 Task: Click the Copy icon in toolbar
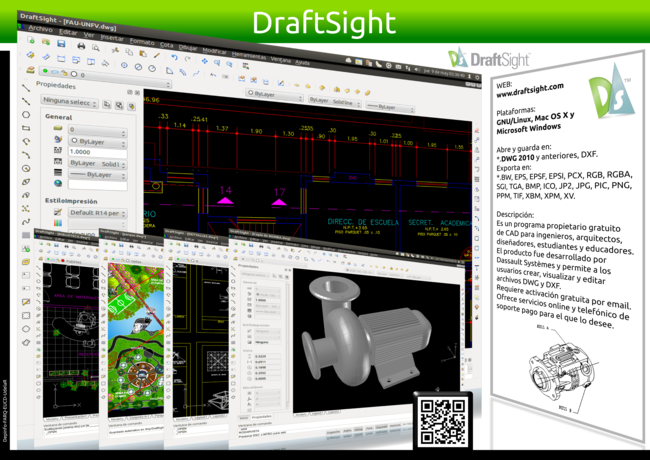click(x=129, y=51)
